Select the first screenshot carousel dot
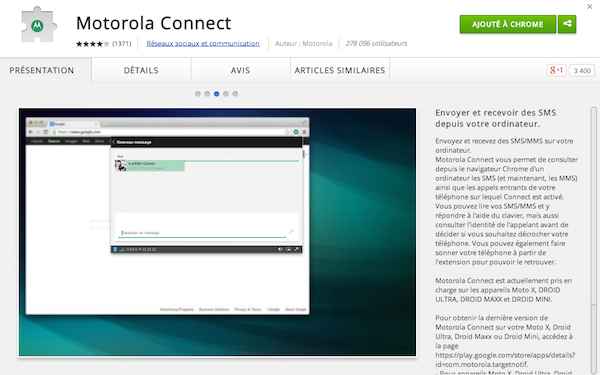Screen dimensions: 600x375 point(198,94)
